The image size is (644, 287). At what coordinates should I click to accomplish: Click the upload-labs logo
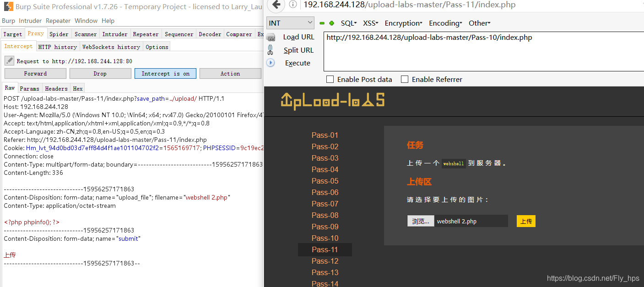333,100
